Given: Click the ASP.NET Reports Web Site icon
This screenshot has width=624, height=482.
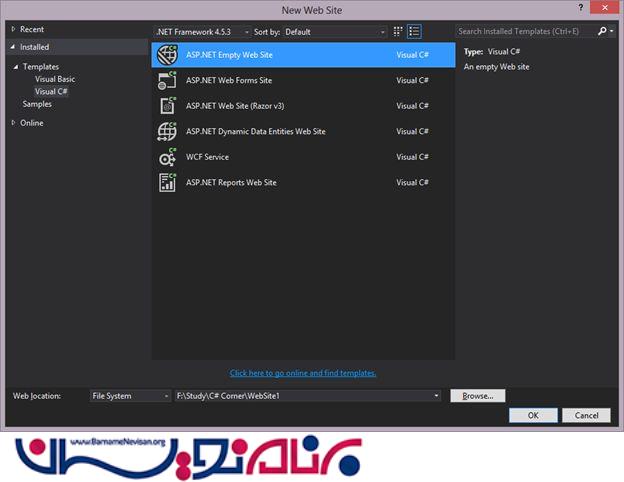Looking at the screenshot, I should (167, 182).
